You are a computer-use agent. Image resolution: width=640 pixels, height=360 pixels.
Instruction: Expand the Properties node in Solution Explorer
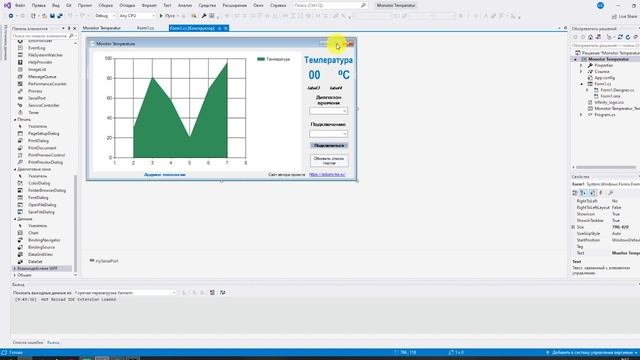[x=582, y=65]
